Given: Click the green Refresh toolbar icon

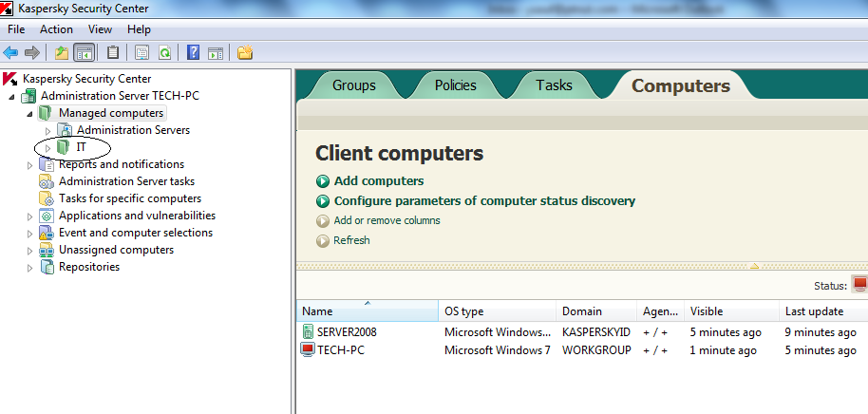Looking at the screenshot, I should (165, 53).
